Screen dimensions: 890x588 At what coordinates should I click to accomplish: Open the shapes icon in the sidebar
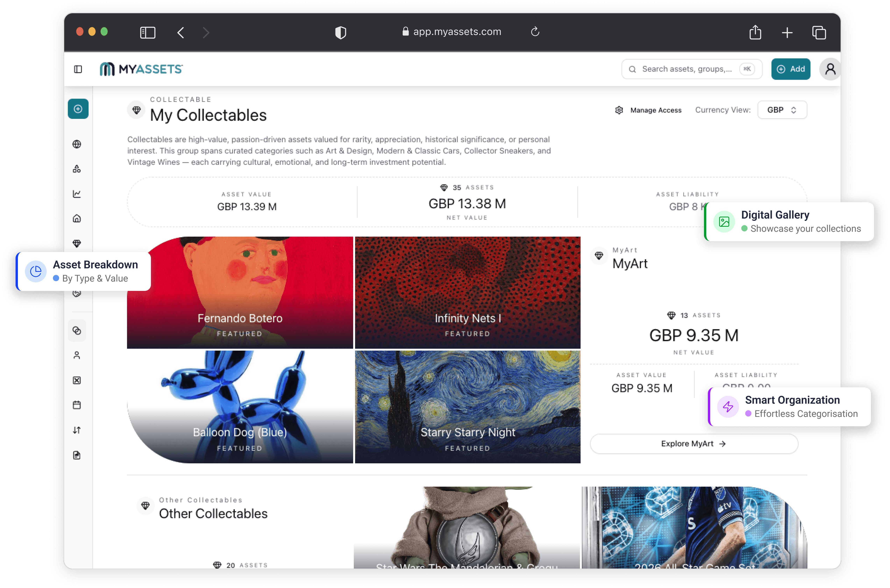[x=77, y=169]
